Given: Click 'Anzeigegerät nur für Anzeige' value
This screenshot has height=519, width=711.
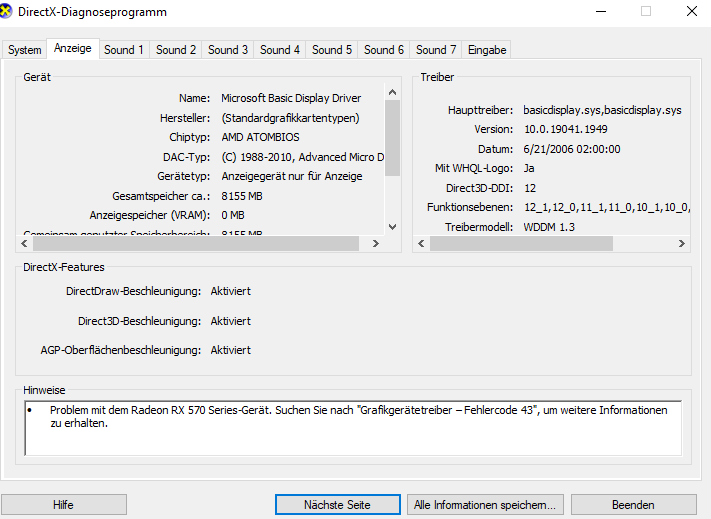Looking at the screenshot, I should click(x=292, y=176).
